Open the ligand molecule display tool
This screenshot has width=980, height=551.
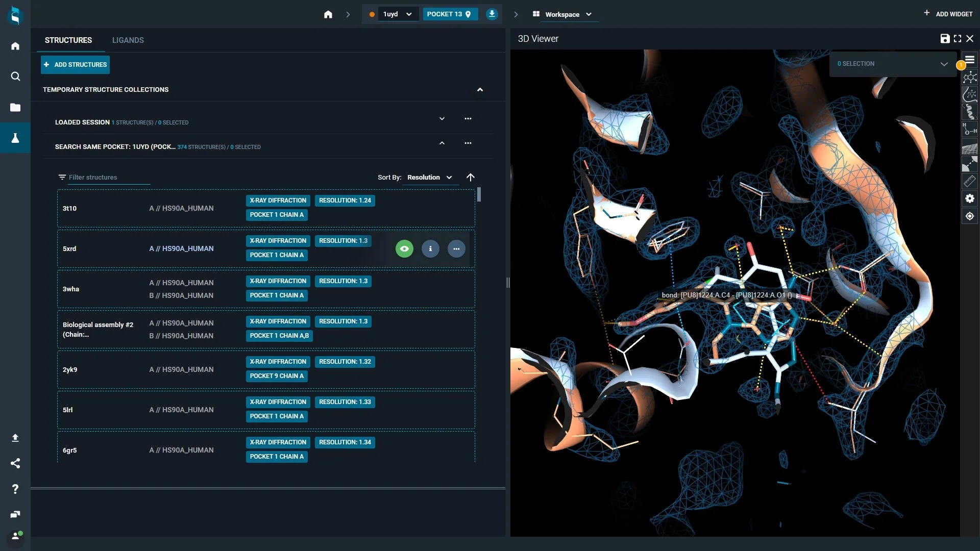tap(969, 78)
